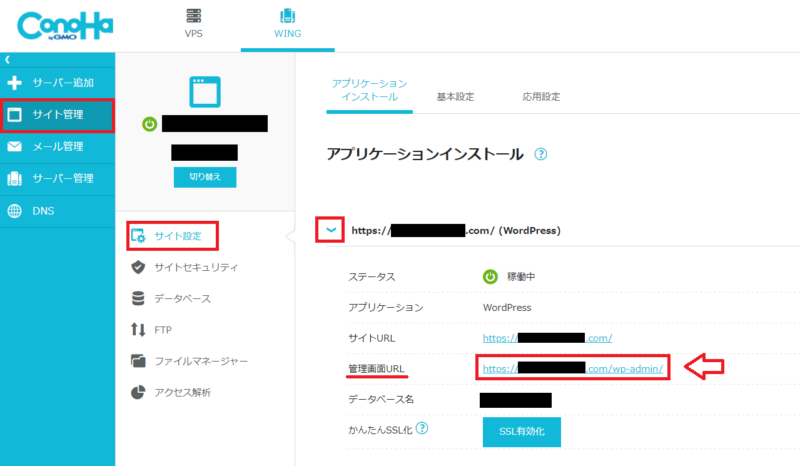Collapse the WordPress site details chevron

pos(330,230)
